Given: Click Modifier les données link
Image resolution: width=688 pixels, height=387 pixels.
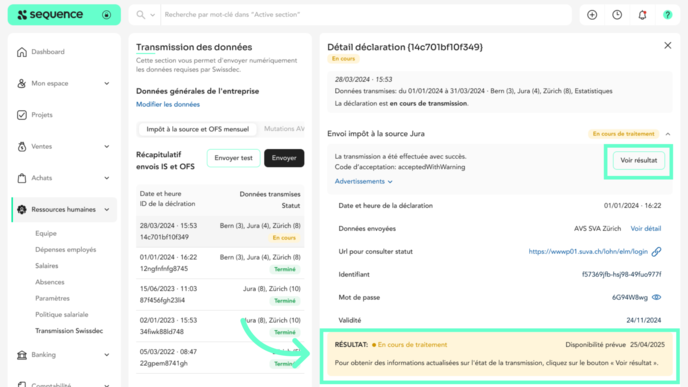Looking at the screenshot, I should 168,104.
